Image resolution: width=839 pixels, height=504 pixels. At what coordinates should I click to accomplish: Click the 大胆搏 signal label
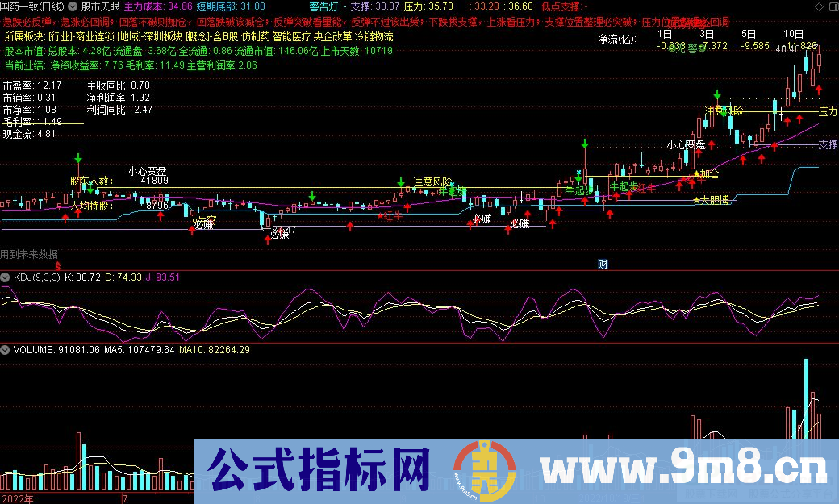point(715,200)
